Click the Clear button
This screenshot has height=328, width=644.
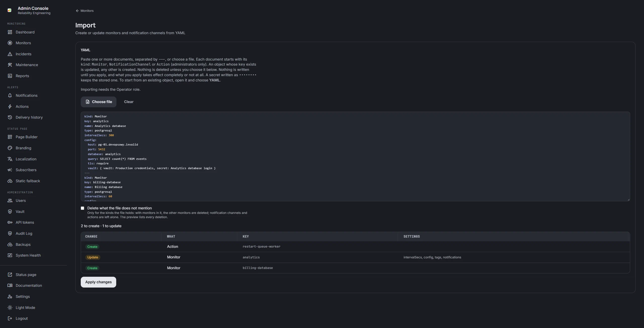129,102
